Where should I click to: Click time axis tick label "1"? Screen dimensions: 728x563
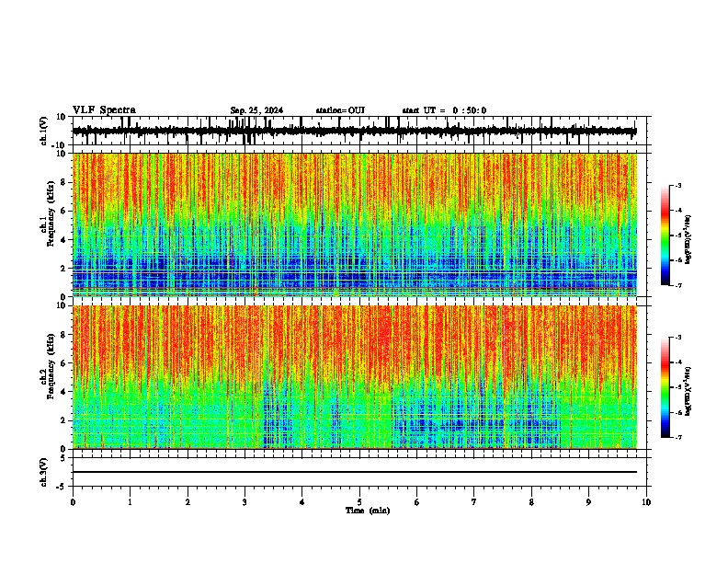coord(130,502)
